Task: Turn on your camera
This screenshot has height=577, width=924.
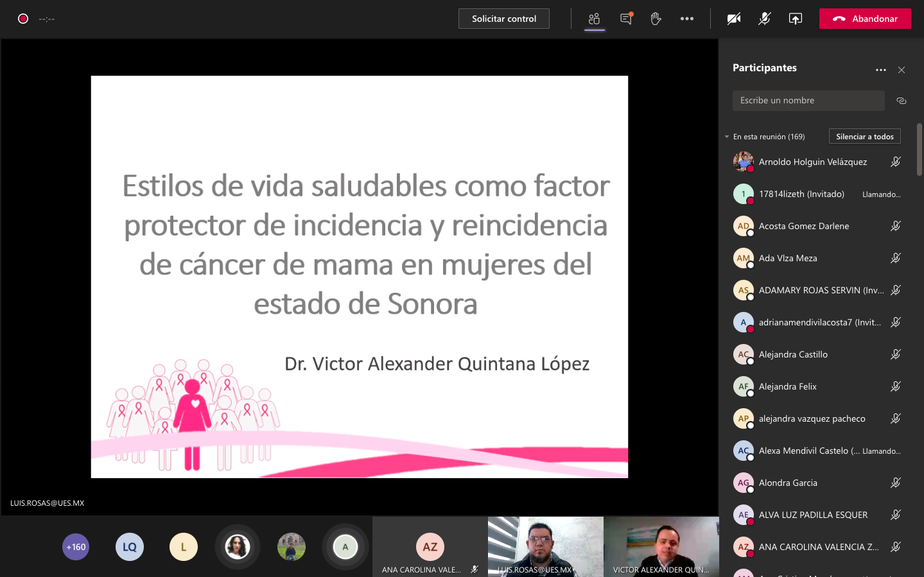Action: tap(733, 19)
